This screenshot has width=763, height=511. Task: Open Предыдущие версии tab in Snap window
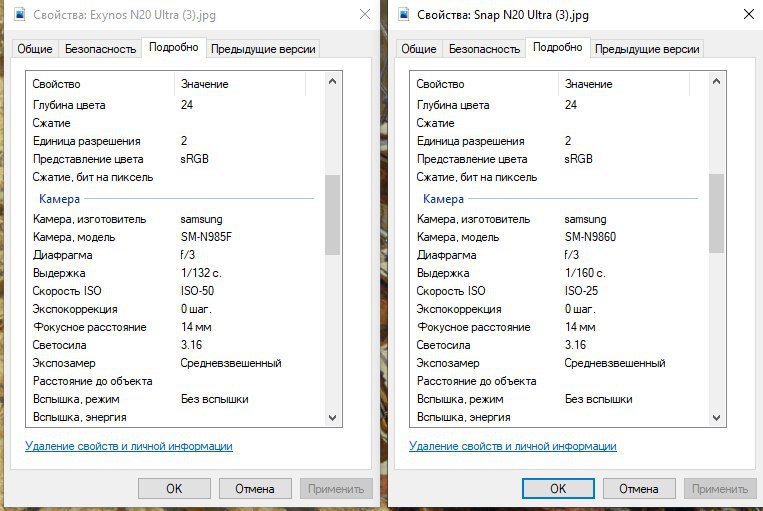[x=647, y=49]
